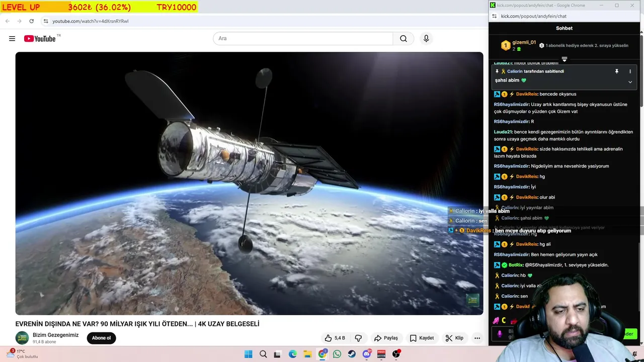Select the Sohbet chat header
The height and width of the screenshot is (362, 644).
[x=564, y=28]
